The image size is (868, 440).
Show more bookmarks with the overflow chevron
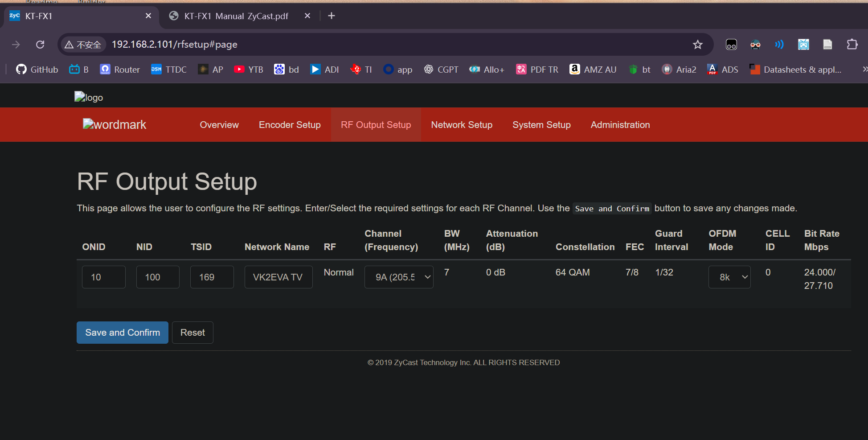[x=864, y=70]
